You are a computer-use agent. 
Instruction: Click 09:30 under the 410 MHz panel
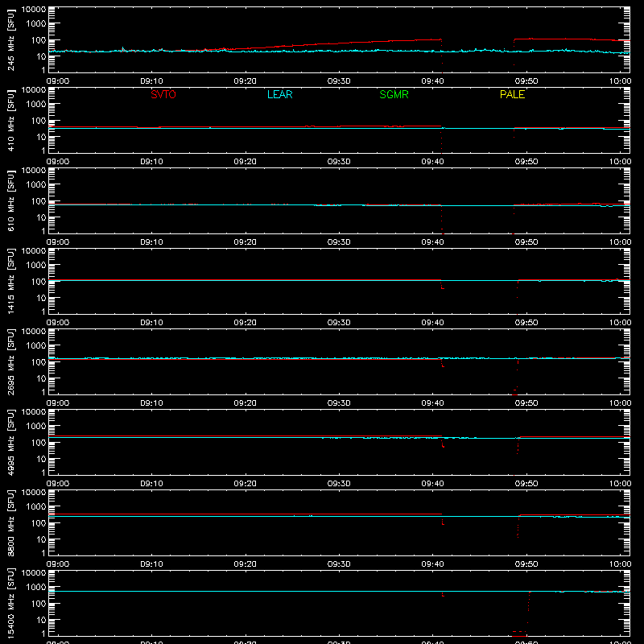point(339,162)
